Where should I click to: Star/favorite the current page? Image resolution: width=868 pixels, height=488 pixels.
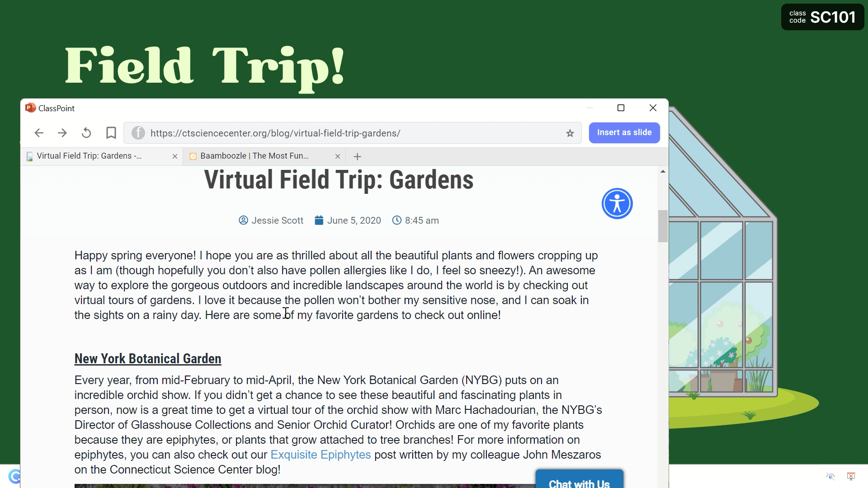(570, 132)
